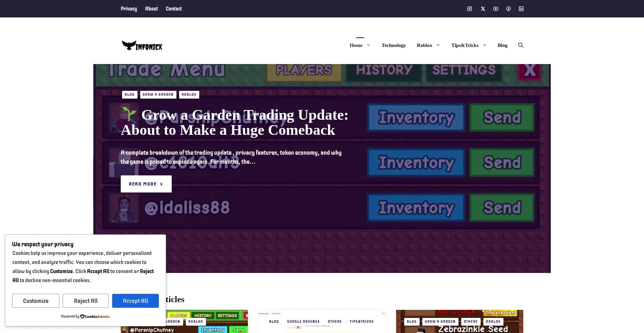The width and height of the screenshot is (644, 333).
Task: Click the Infonicx eagle logo
Action: coord(142,45)
